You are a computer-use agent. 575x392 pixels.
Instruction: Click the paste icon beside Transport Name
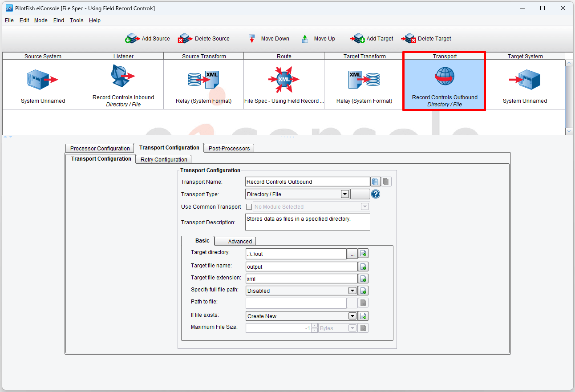point(386,182)
